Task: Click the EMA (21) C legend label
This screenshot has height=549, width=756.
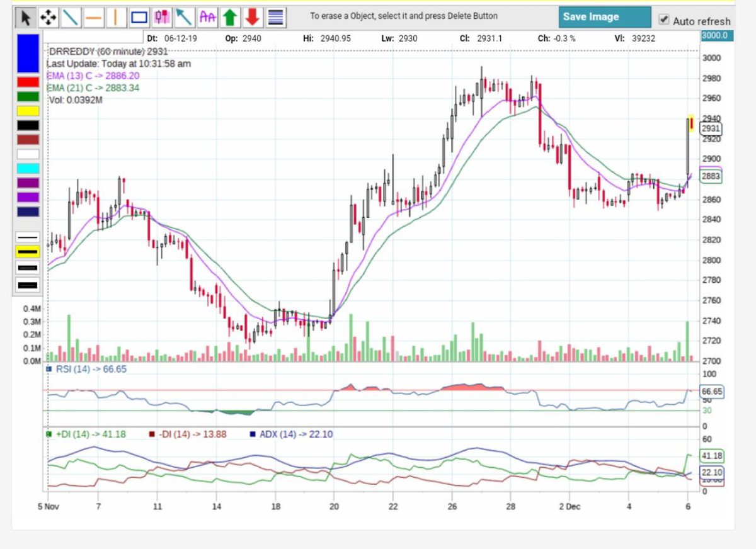Action: pos(93,88)
